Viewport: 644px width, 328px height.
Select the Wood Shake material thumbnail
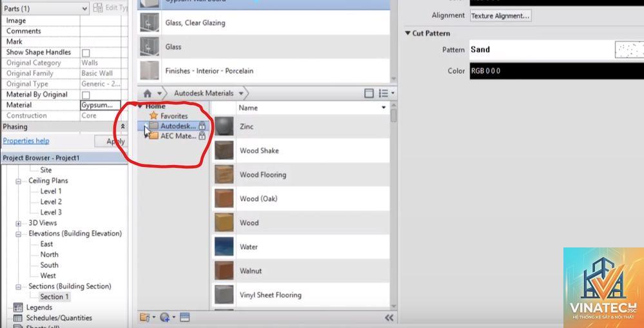224,150
